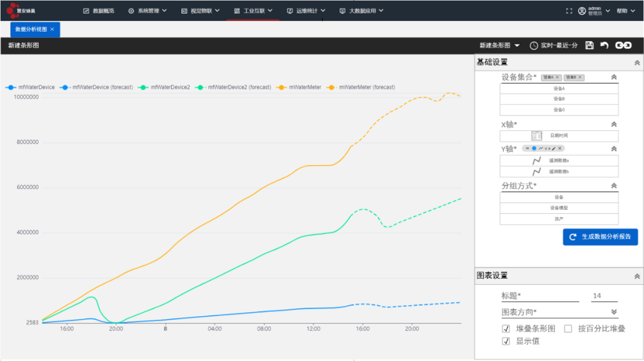
Task: Open the 新建条形图 chart type dropdown
Action: coord(500,46)
